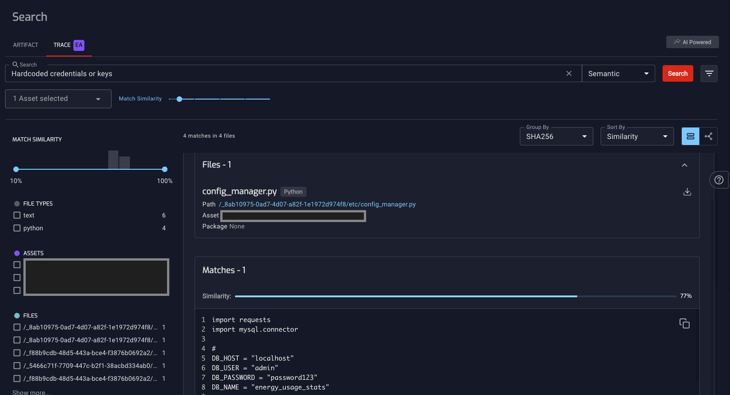The image size is (730, 395).
Task: Click the 4 matches in 4 files text
Action: click(209, 136)
